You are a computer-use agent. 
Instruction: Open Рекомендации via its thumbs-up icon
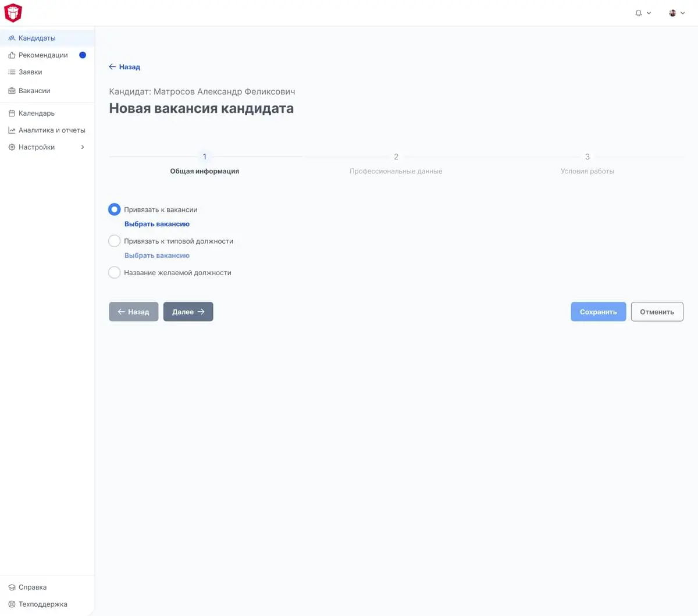(11, 55)
